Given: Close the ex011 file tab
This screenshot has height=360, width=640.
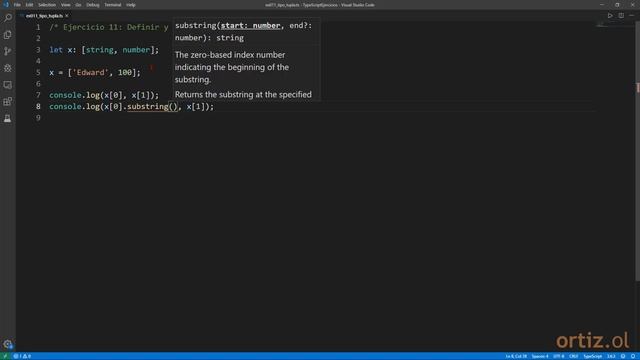Looking at the screenshot, I should click(x=67, y=16).
